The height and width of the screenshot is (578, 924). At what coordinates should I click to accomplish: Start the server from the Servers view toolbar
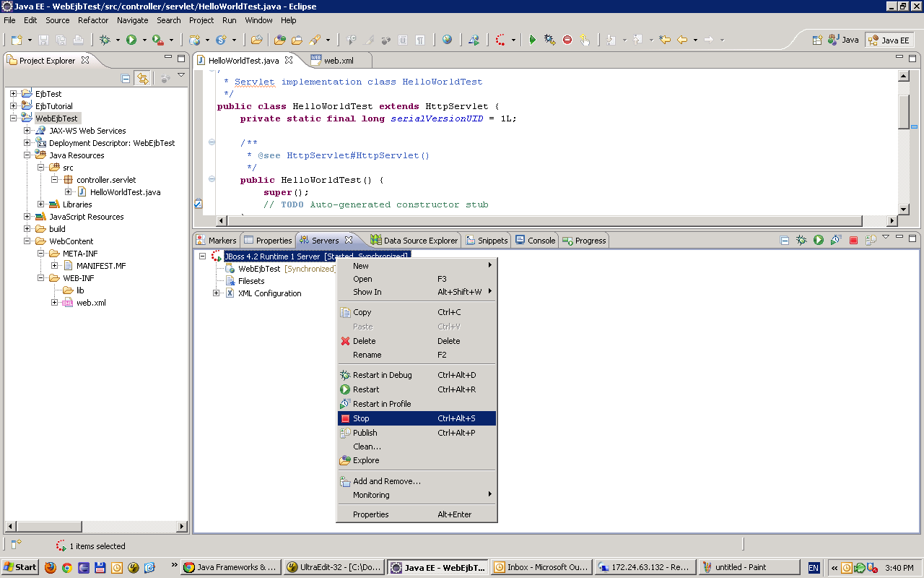817,239
